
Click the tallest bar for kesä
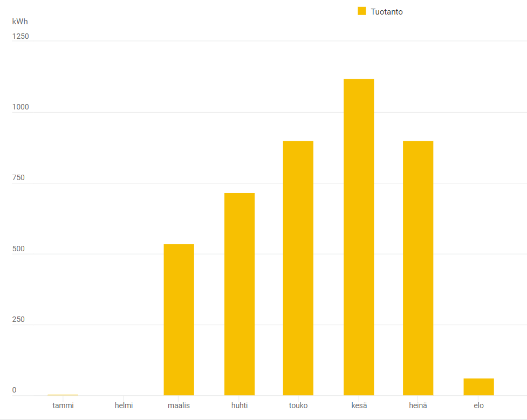pyautogui.click(x=359, y=237)
